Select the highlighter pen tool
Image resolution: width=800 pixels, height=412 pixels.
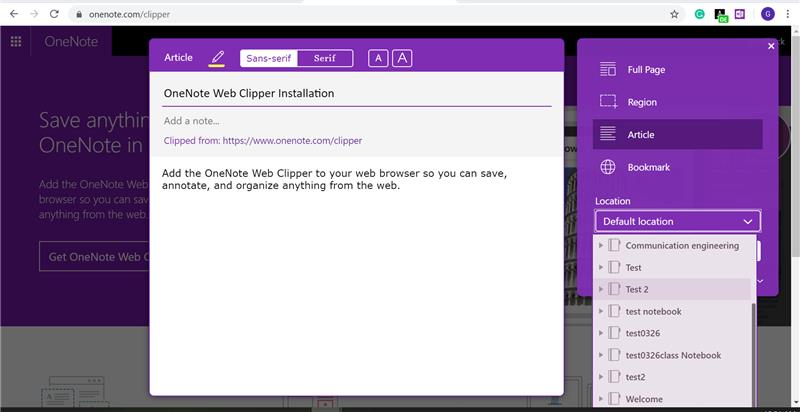tap(217, 58)
